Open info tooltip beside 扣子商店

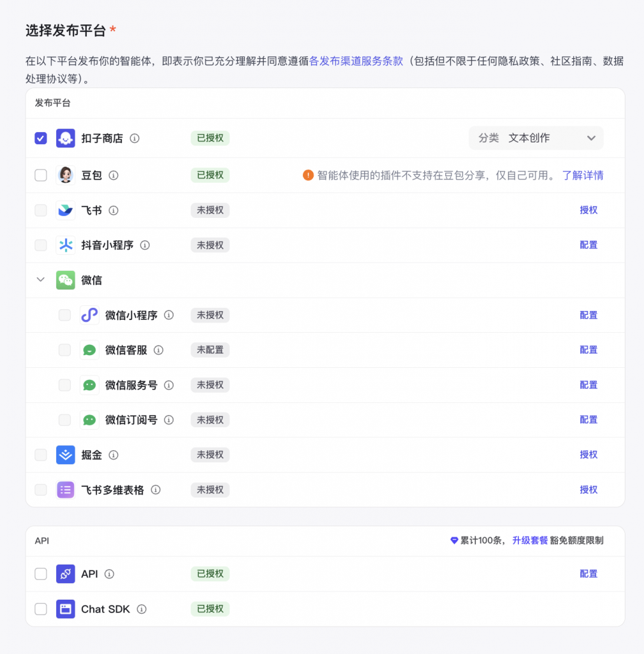click(134, 139)
